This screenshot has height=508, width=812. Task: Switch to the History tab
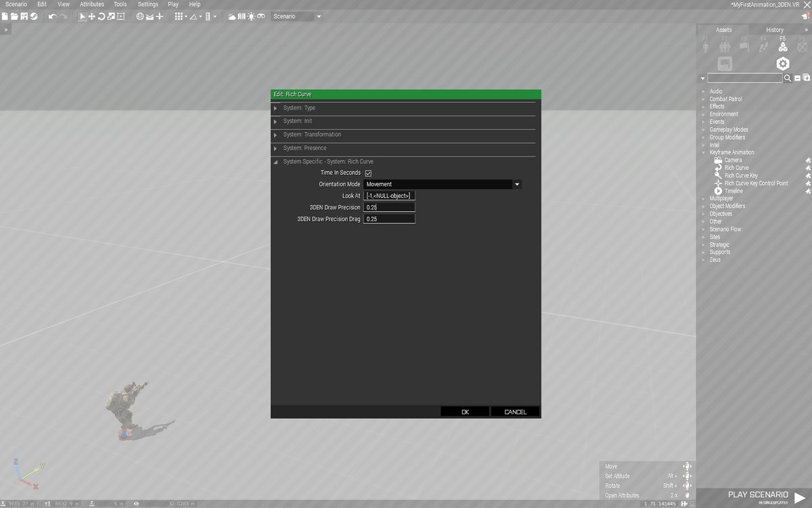(x=775, y=30)
